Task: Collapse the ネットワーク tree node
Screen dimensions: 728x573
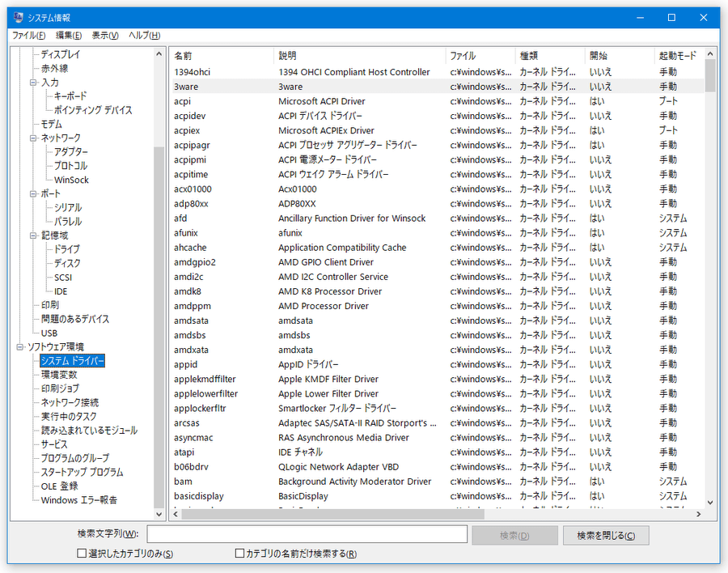Action: click(33, 138)
